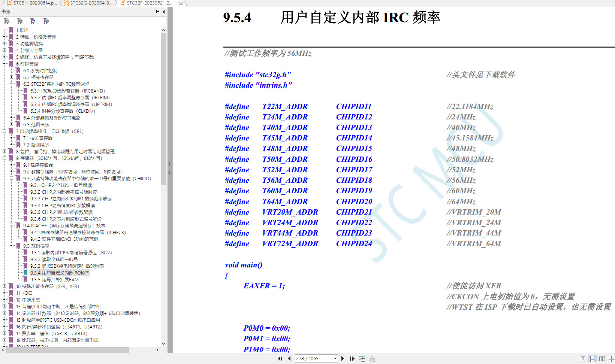
Task: Click the bookmarks scroll right arrow
Action: [x=157, y=350]
